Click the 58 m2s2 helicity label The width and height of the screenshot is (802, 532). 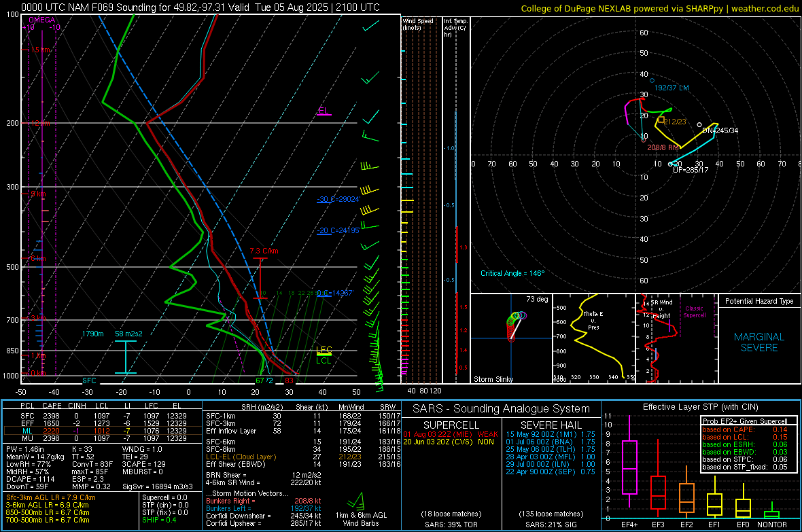[128, 334]
